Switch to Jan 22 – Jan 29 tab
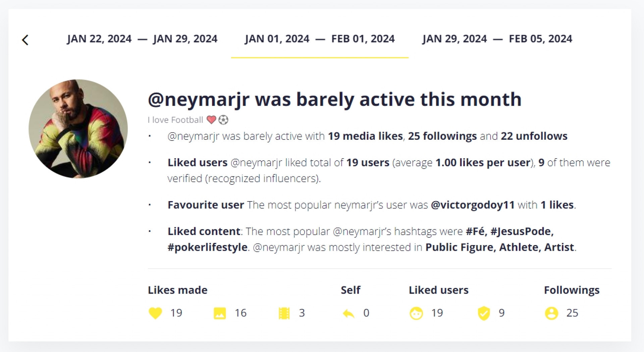644x352 pixels. click(x=142, y=39)
